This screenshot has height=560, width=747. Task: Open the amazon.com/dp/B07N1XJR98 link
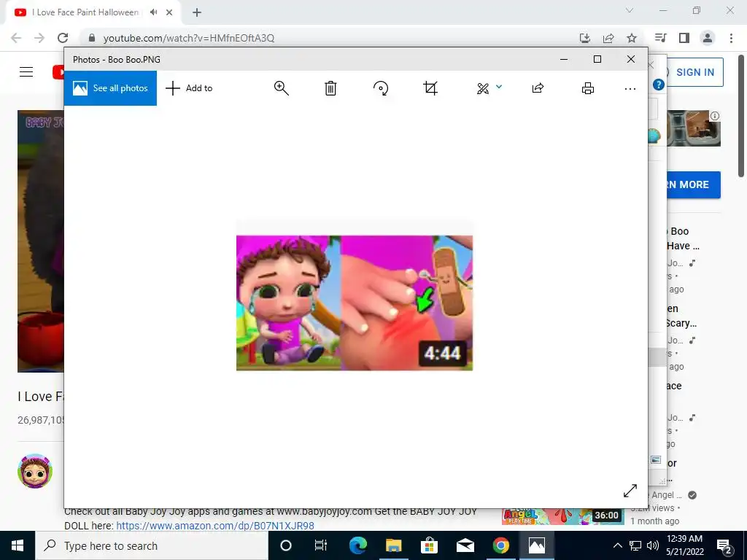point(215,526)
